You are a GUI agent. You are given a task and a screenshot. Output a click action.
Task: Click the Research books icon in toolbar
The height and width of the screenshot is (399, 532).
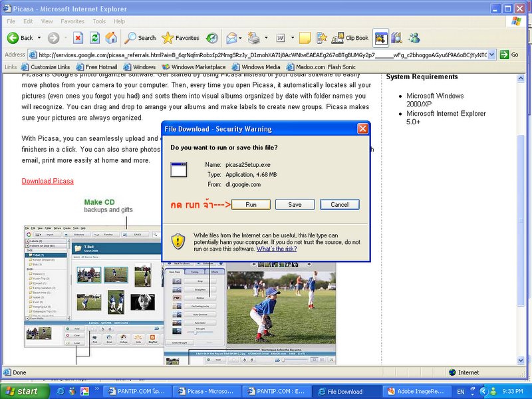396,38
